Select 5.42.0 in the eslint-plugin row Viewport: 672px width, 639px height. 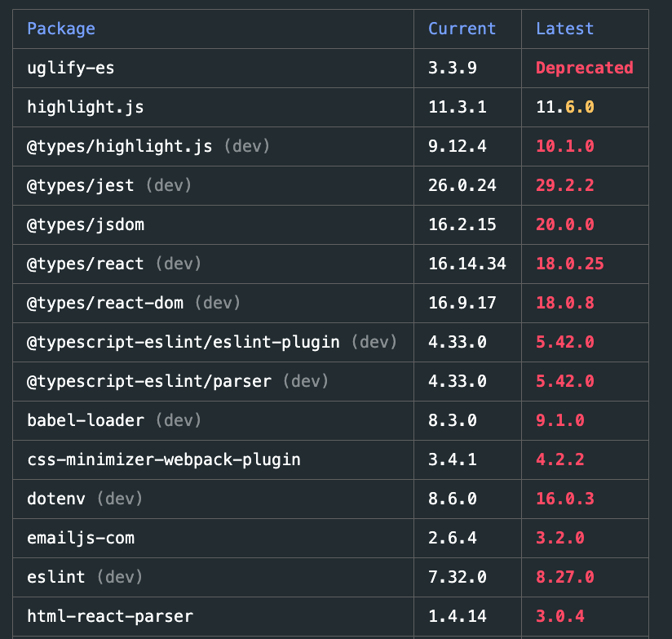565,342
